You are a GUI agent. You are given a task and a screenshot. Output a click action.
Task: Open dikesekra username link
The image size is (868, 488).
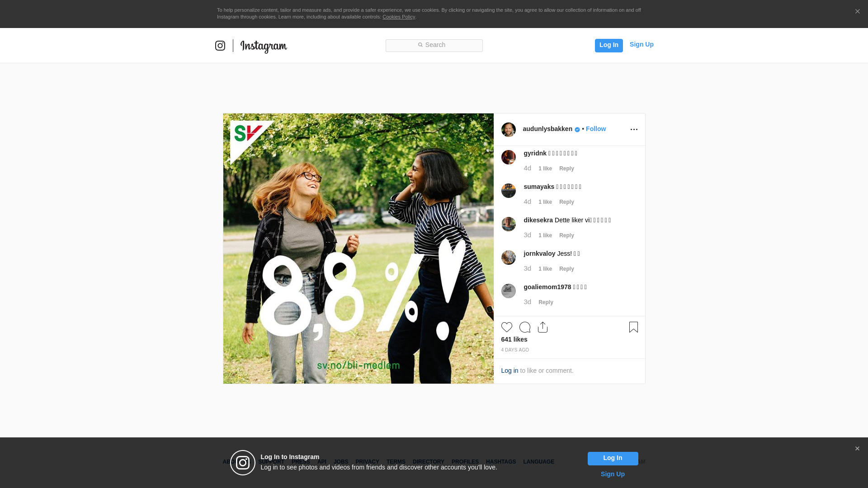(x=538, y=220)
